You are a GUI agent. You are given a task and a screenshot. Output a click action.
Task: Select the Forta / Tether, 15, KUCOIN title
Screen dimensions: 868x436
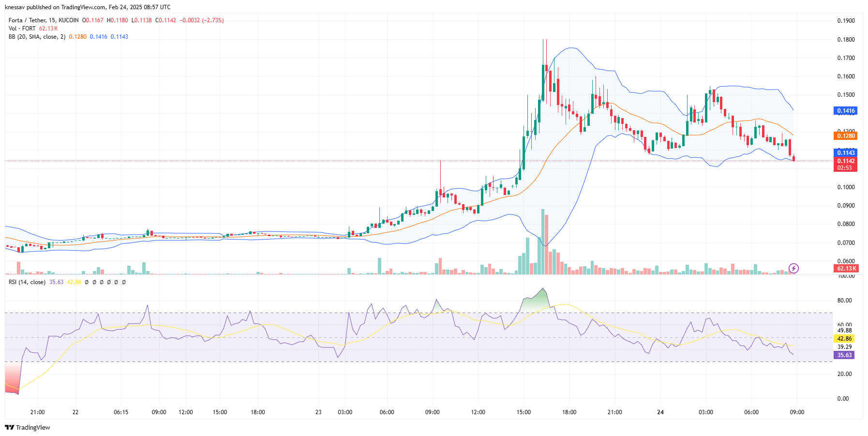tap(44, 20)
